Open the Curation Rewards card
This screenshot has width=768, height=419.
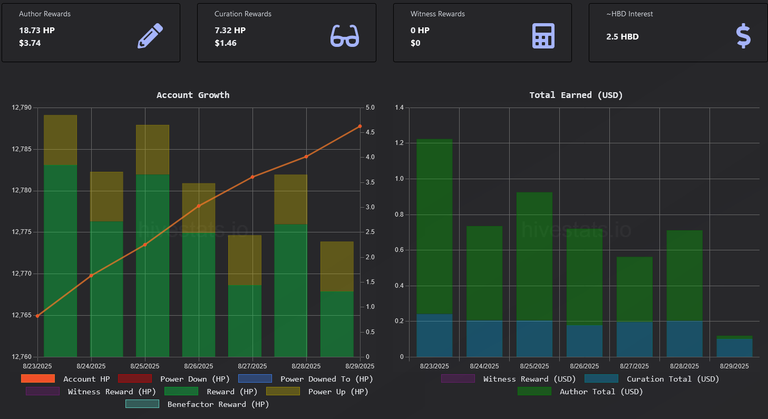(x=287, y=32)
